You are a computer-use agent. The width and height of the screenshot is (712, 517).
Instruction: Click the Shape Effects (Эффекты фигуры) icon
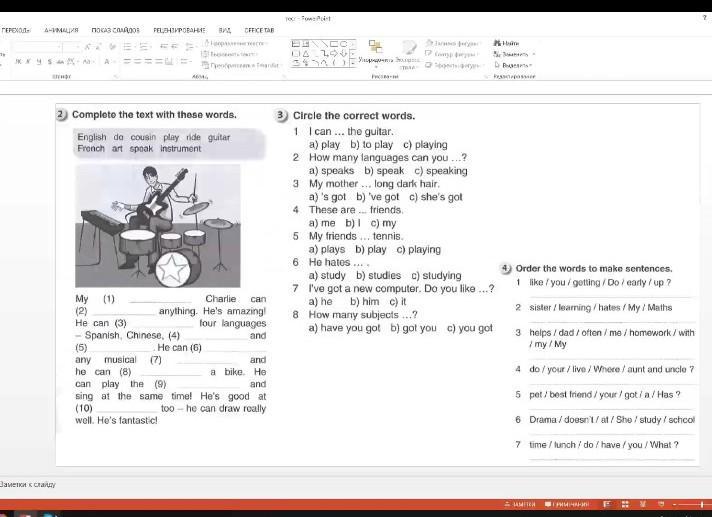click(430, 64)
